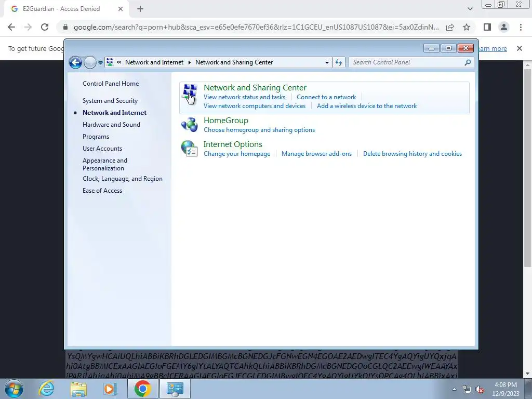Open the Internet Options heading
Screen dimensions: 532x399
[233, 144]
